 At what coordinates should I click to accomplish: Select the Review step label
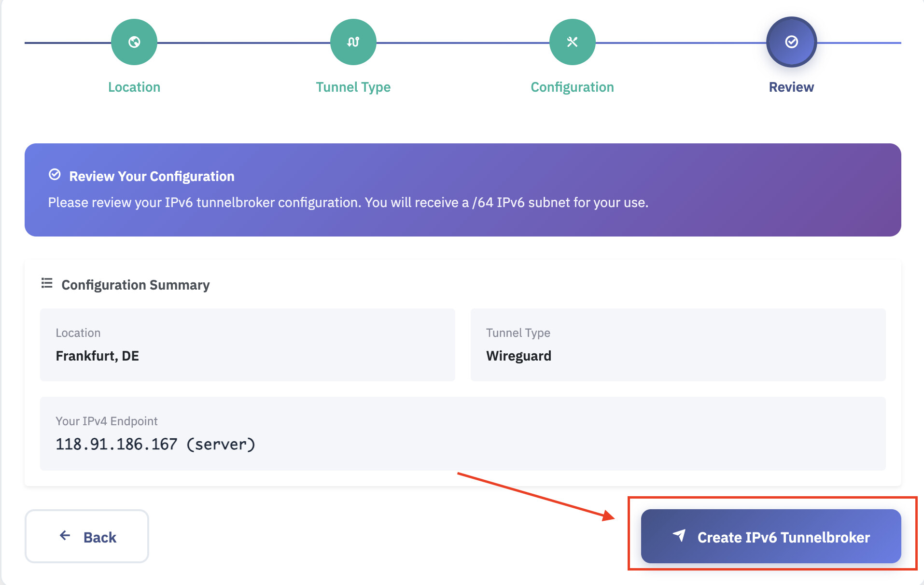coord(792,87)
